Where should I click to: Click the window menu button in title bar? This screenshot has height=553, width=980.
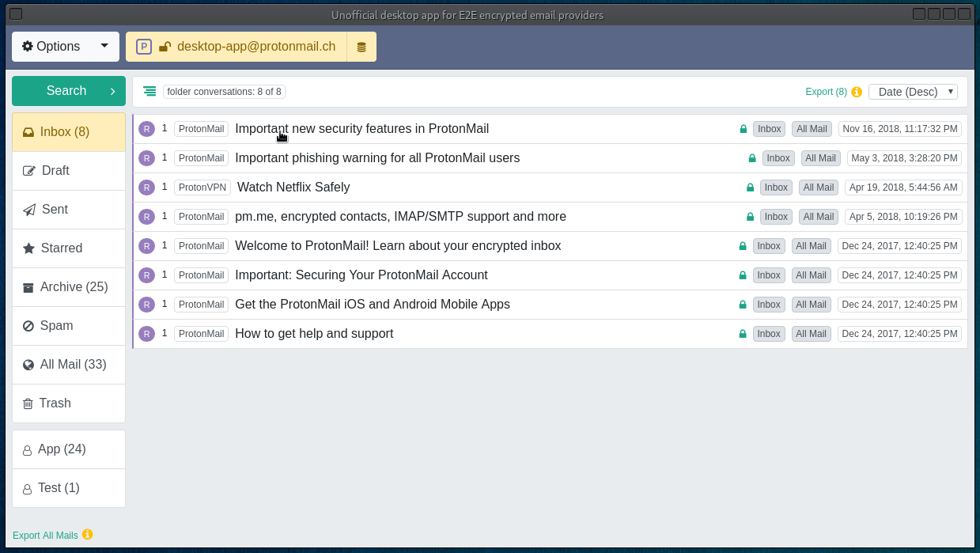click(16, 13)
